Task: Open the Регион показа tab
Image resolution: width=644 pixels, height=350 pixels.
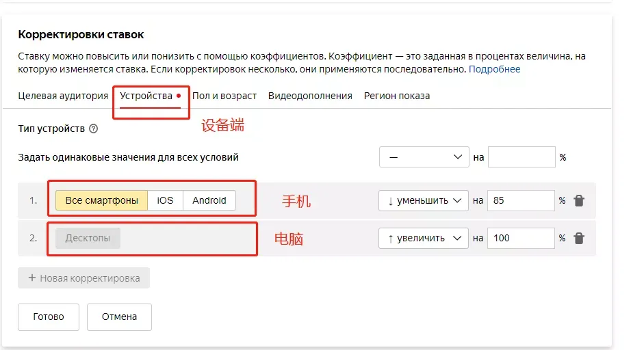Action: tap(397, 96)
